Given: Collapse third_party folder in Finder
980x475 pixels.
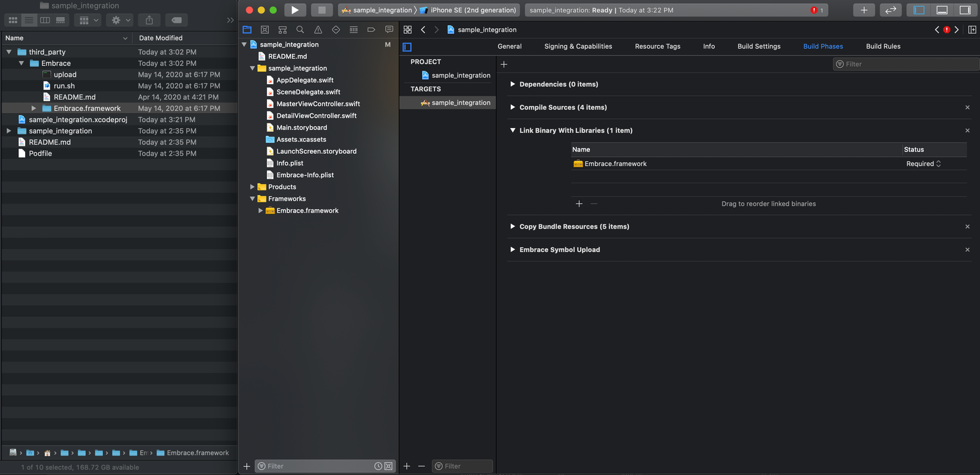Looking at the screenshot, I should 9,52.
